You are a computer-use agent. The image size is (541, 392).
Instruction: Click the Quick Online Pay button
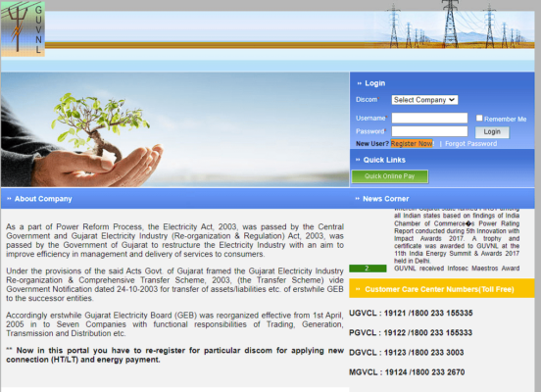point(390,176)
